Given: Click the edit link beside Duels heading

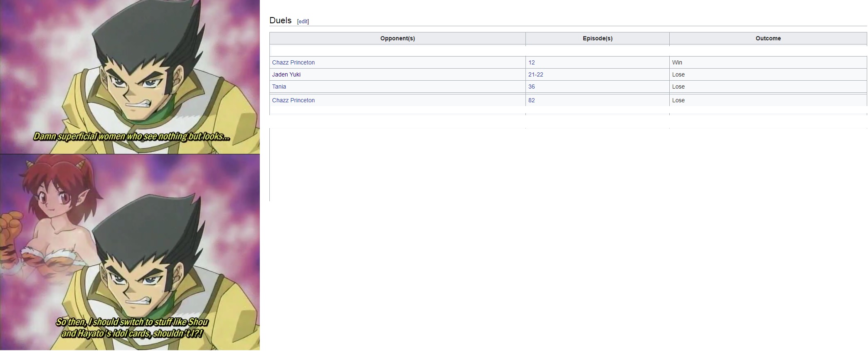Looking at the screenshot, I should [303, 22].
